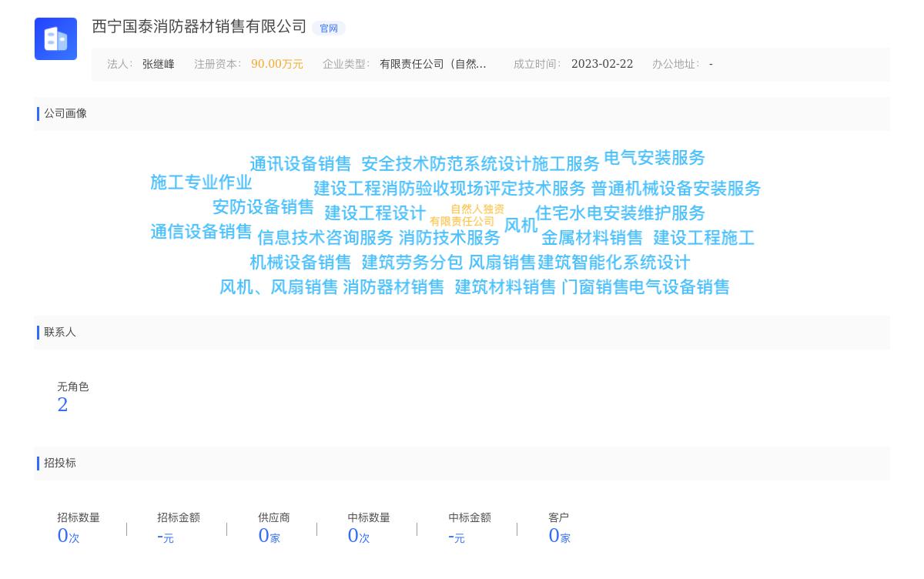Click tag 通讯设备销售
924x579 pixels.
point(300,164)
